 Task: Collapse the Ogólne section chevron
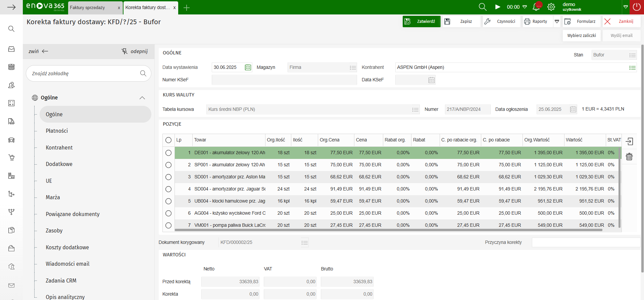pyautogui.click(x=142, y=98)
